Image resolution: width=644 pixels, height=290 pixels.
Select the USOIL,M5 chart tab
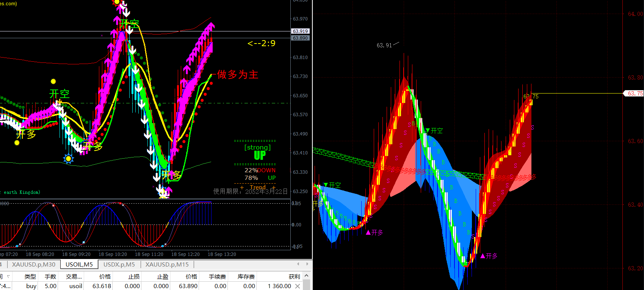79,264
